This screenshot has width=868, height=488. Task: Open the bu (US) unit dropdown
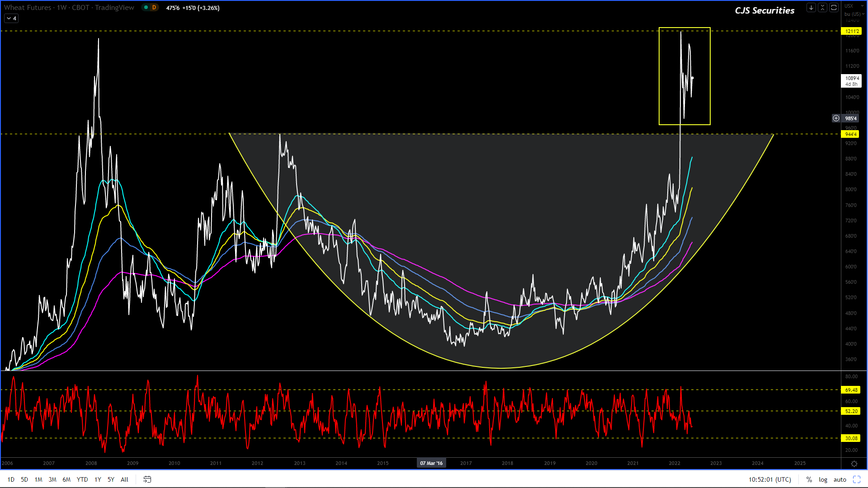point(854,14)
